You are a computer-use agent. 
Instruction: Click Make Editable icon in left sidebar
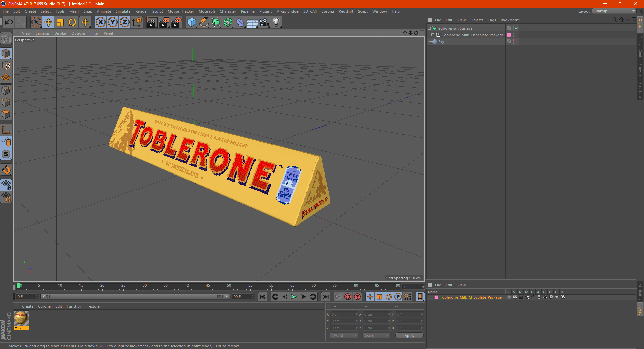point(6,38)
